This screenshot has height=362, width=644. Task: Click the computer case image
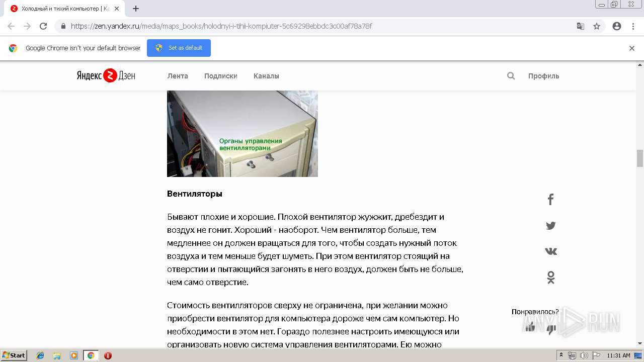[x=243, y=134]
